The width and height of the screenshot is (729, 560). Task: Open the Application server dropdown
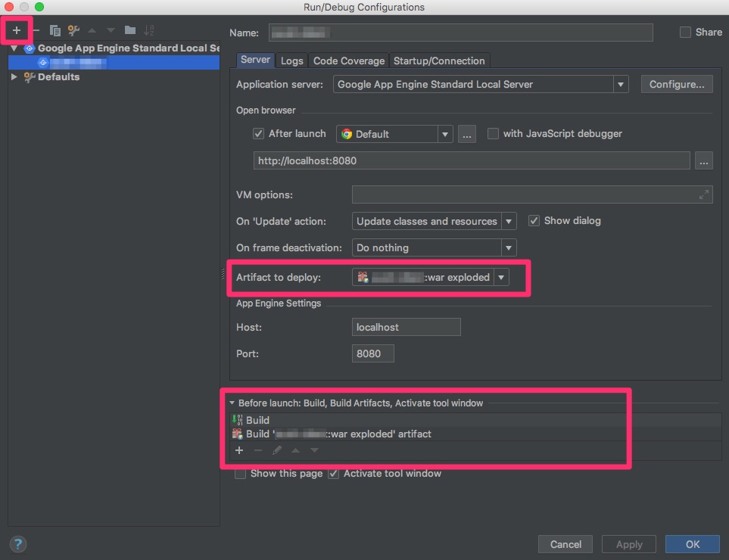621,85
